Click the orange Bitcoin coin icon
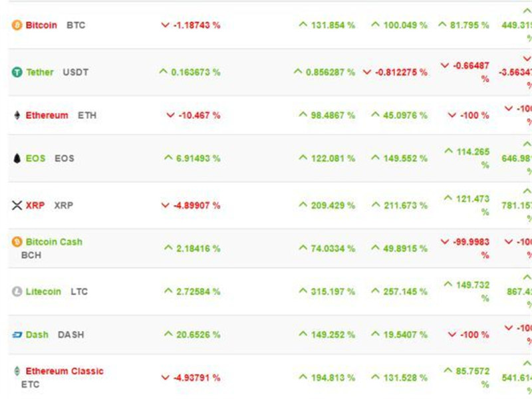Screen dimensions: 532x399 coord(17,25)
